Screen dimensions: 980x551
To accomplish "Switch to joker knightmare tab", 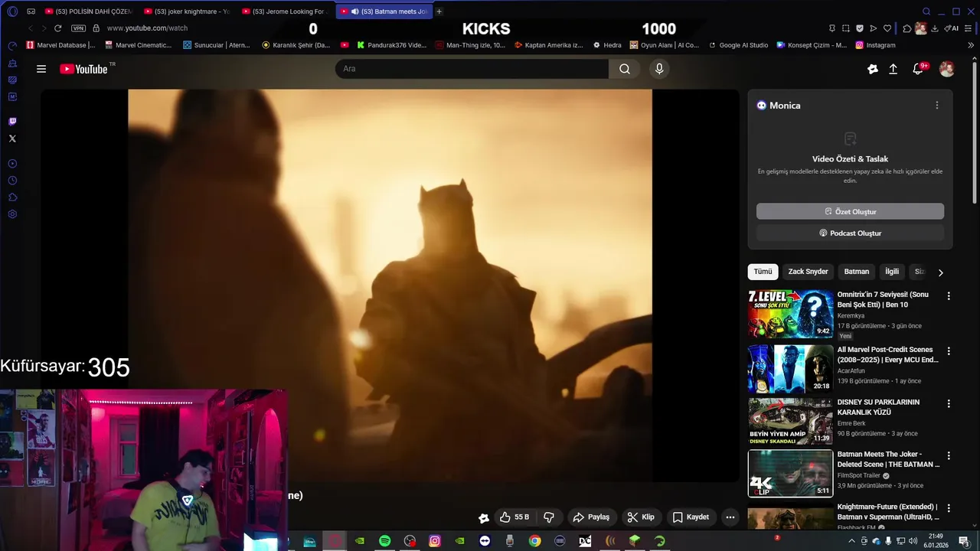I will tap(186, 11).
